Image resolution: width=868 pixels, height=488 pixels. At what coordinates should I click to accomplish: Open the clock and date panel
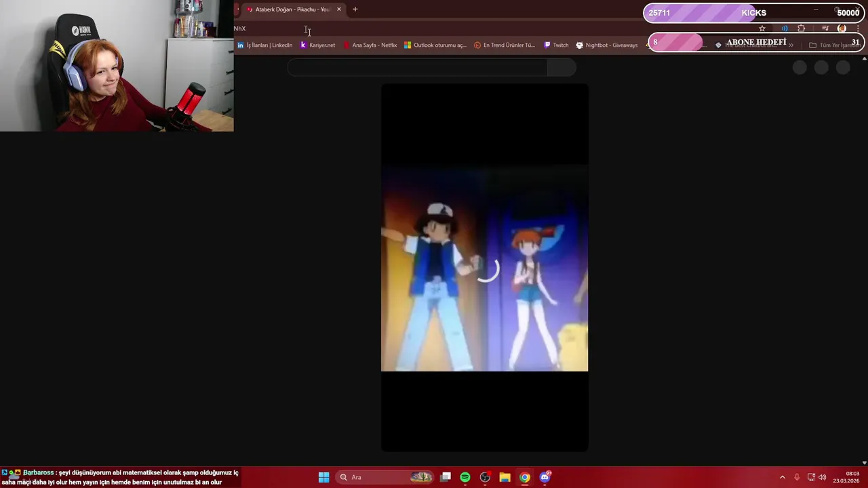point(848,477)
